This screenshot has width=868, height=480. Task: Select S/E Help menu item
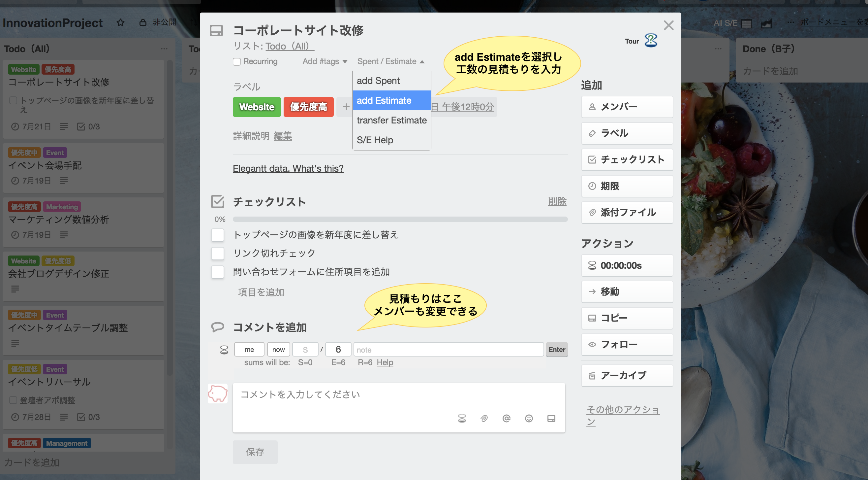point(391,140)
